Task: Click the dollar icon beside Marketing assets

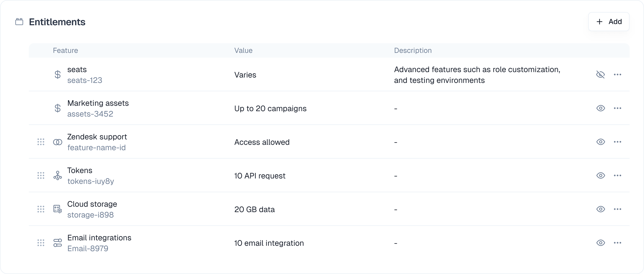Action: [x=57, y=108]
